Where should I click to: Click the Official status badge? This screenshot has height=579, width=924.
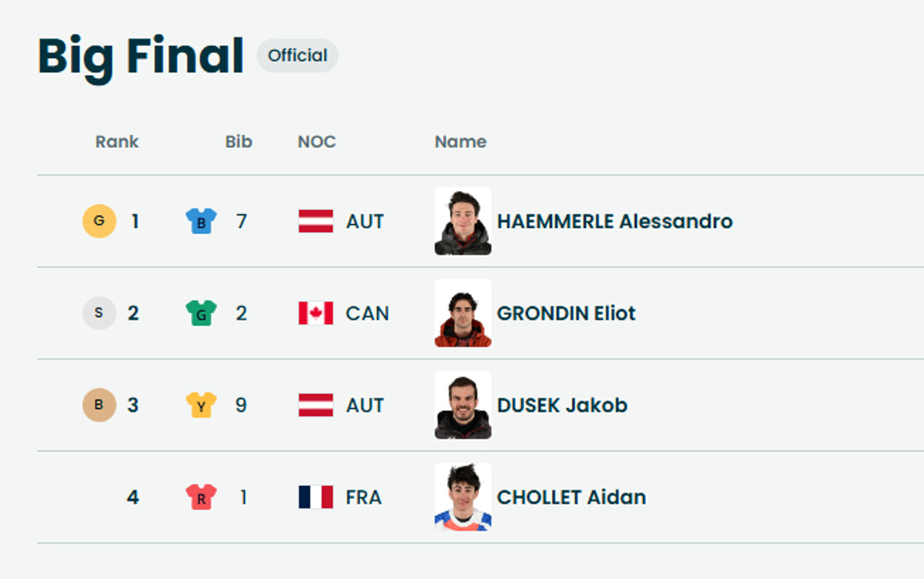point(297,55)
